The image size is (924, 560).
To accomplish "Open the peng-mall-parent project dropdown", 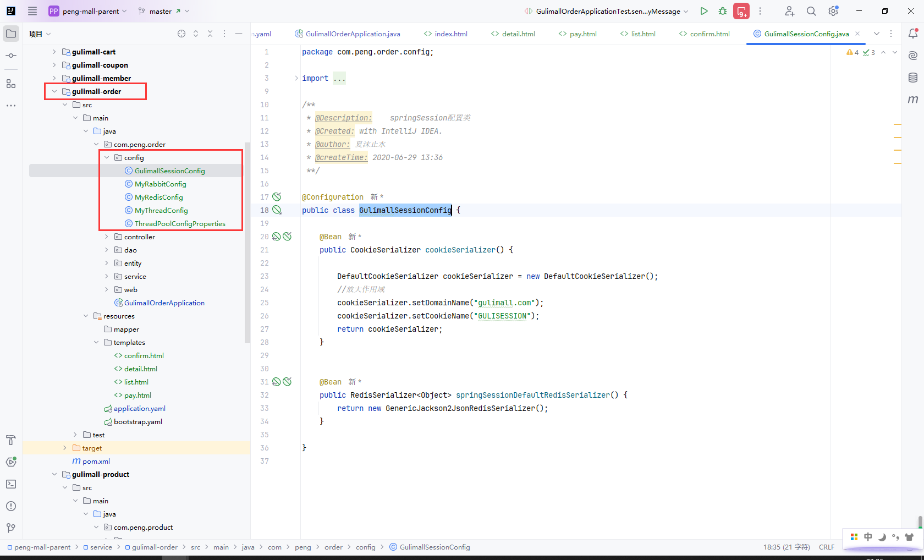I will (88, 11).
